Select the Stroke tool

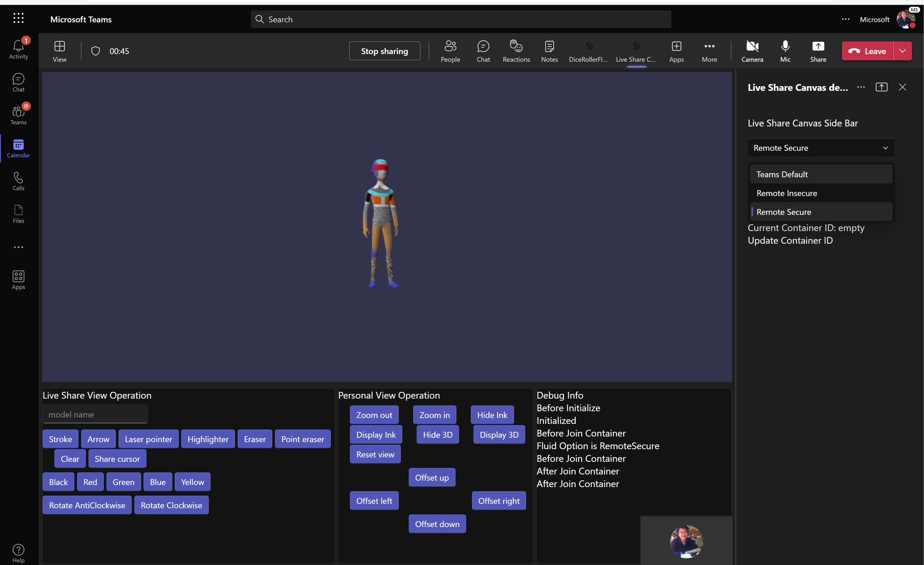click(60, 439)
